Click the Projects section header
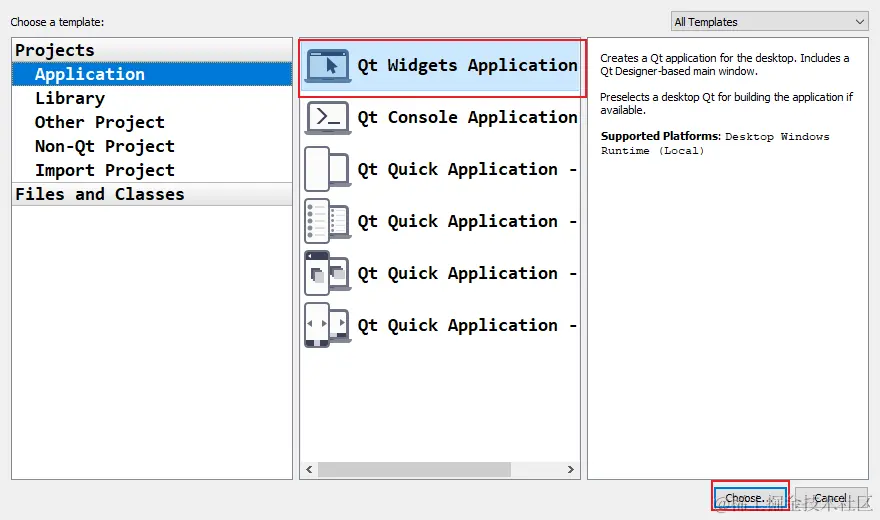This screenshot has height=520, width=880. 152,50
